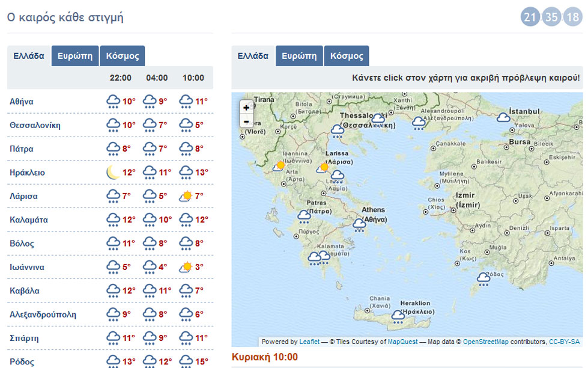The image size is (588, 368).
Task: Click the weather icon over Heraklion on map
Action: (398, 316)
